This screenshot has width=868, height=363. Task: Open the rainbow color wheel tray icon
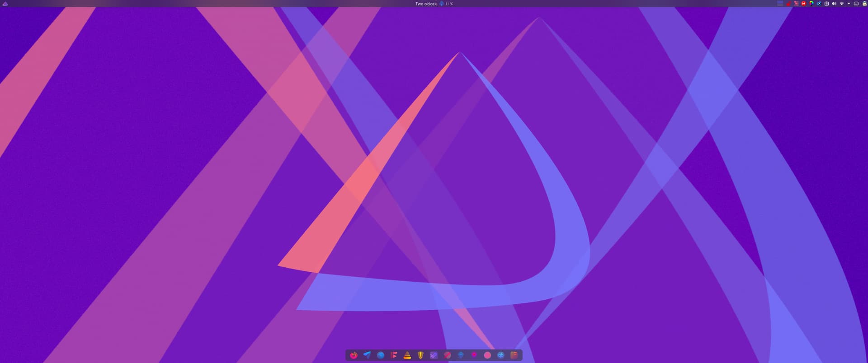[811, 4]
